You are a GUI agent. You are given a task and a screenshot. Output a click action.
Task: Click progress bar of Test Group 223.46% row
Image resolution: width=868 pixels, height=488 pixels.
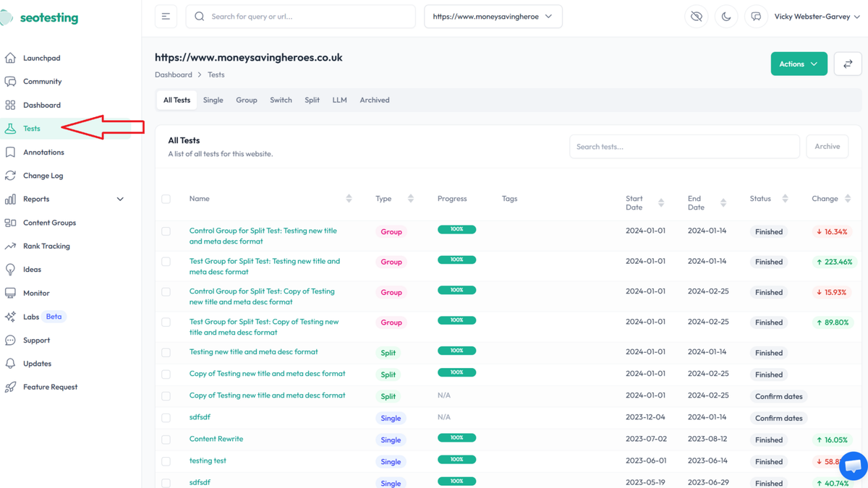456,260
